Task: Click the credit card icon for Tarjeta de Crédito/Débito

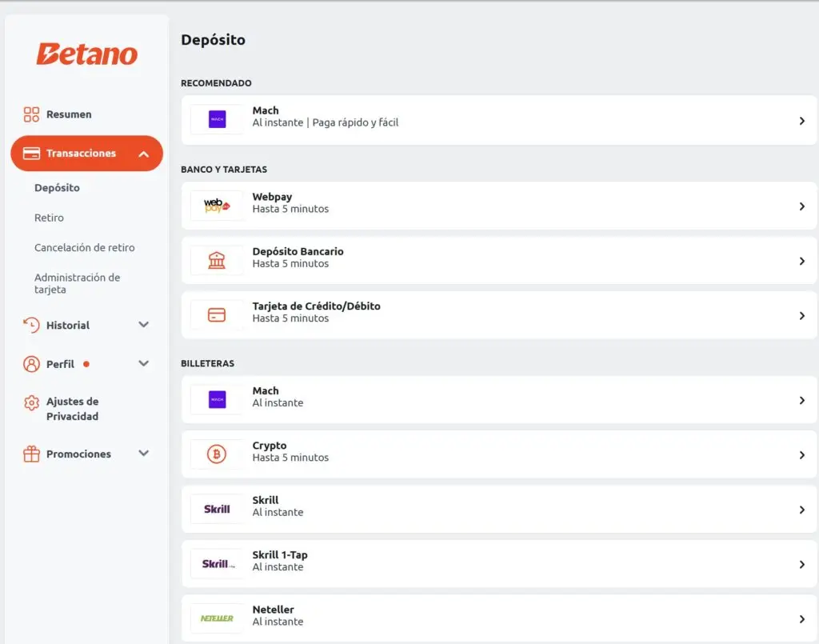Action: [217, 315]
